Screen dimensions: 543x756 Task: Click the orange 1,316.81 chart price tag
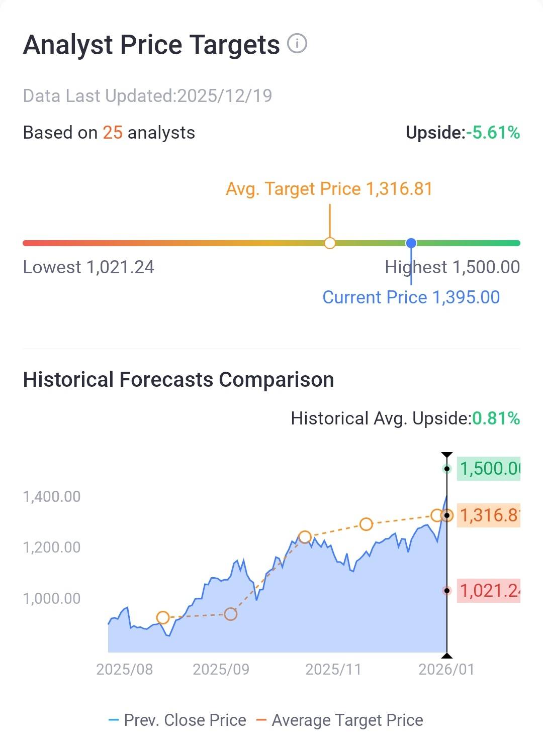pyautogui.click(x=488, y=515)
